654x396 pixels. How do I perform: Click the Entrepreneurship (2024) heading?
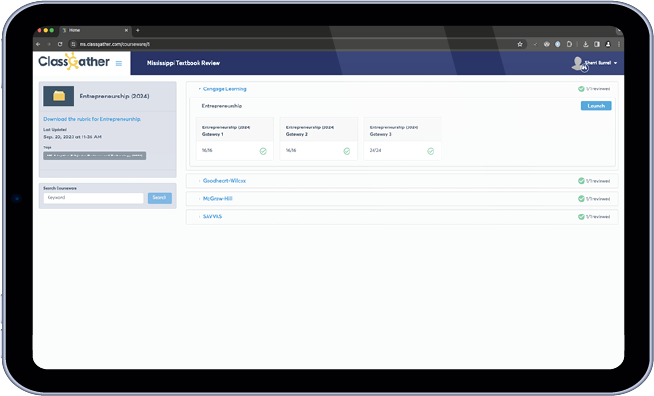pos(114,96)
